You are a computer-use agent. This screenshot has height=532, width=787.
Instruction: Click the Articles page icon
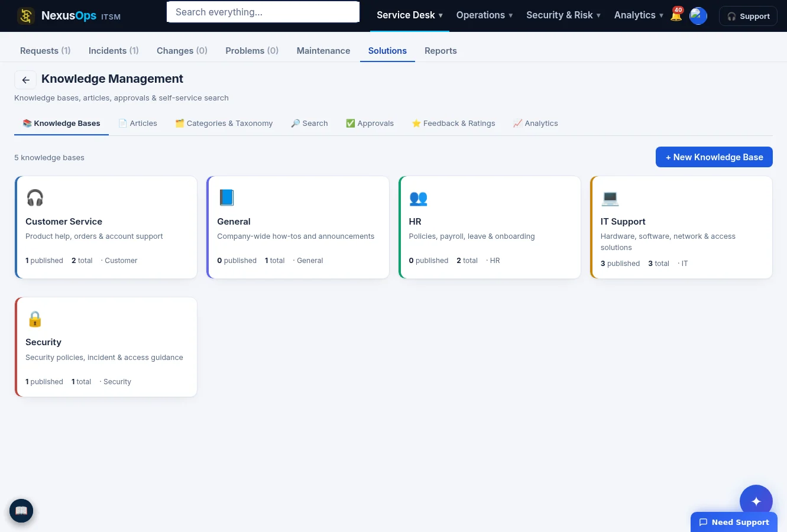point(123,124)
